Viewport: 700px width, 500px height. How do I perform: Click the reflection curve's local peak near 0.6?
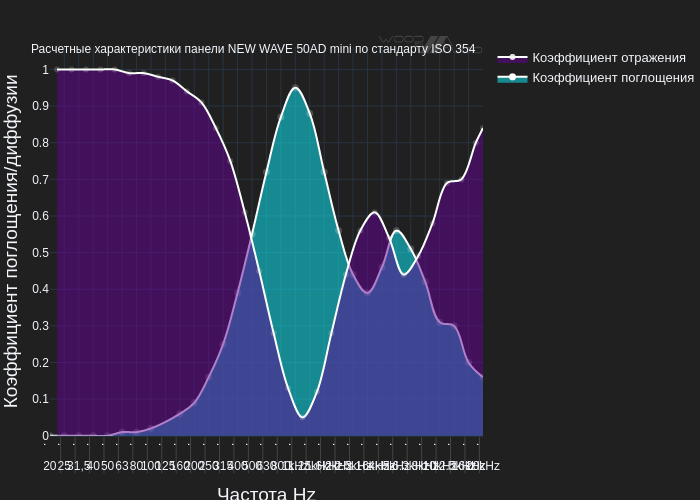[374, 212]
